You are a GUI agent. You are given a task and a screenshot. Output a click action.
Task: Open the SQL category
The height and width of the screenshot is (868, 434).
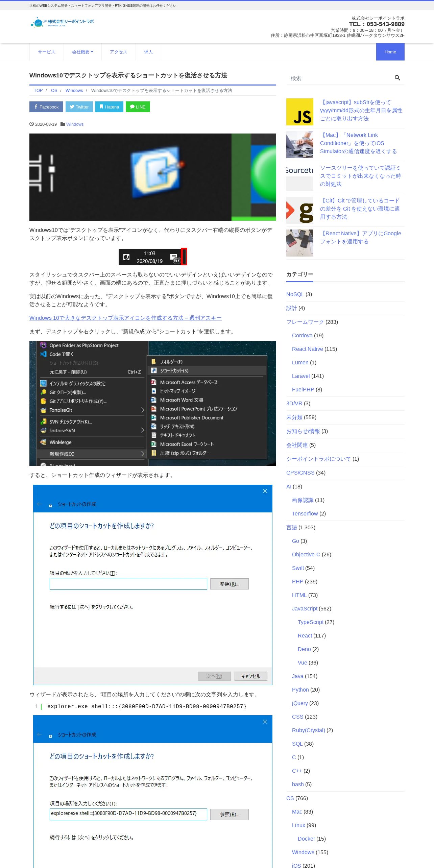tap(297, 744)
